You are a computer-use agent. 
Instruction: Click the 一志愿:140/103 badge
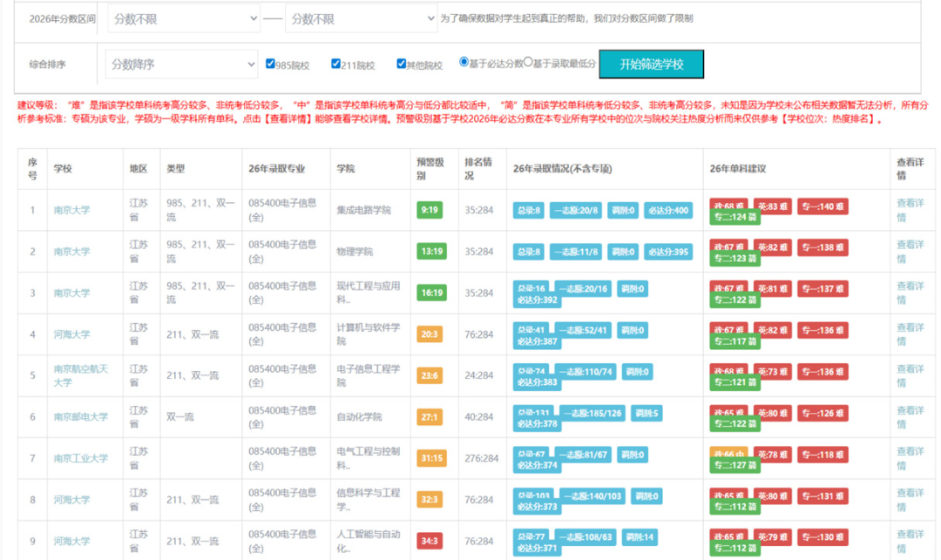pyautogui.click(x=592, y=496)
